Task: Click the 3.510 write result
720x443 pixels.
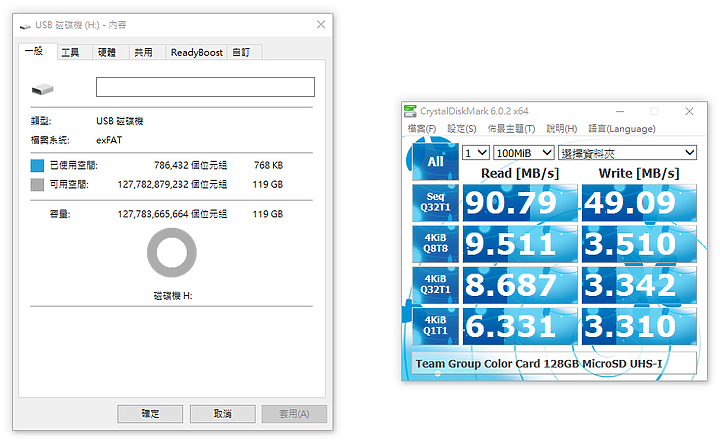Action: [x=639, y=244]
